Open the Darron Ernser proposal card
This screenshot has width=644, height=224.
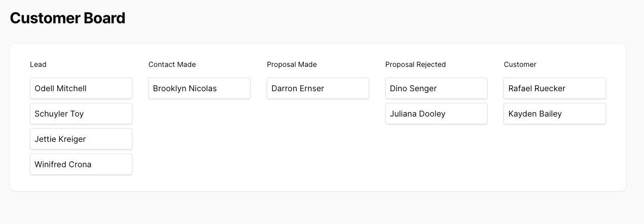click(x=318, y=88)
